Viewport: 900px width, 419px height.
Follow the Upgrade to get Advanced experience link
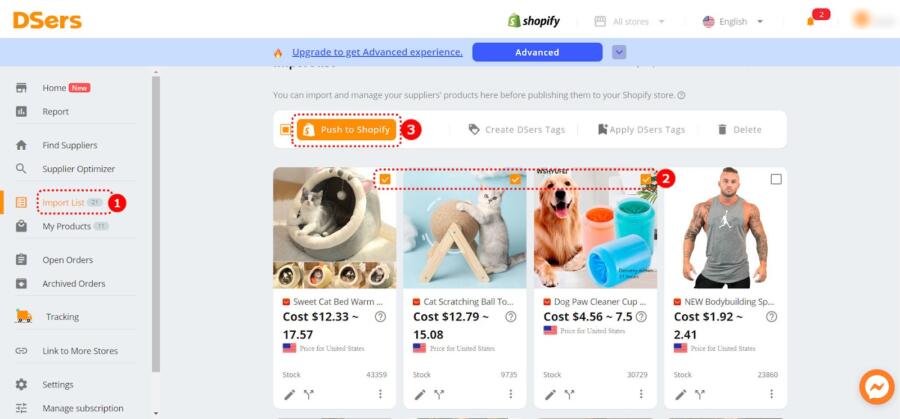point(377,52)
